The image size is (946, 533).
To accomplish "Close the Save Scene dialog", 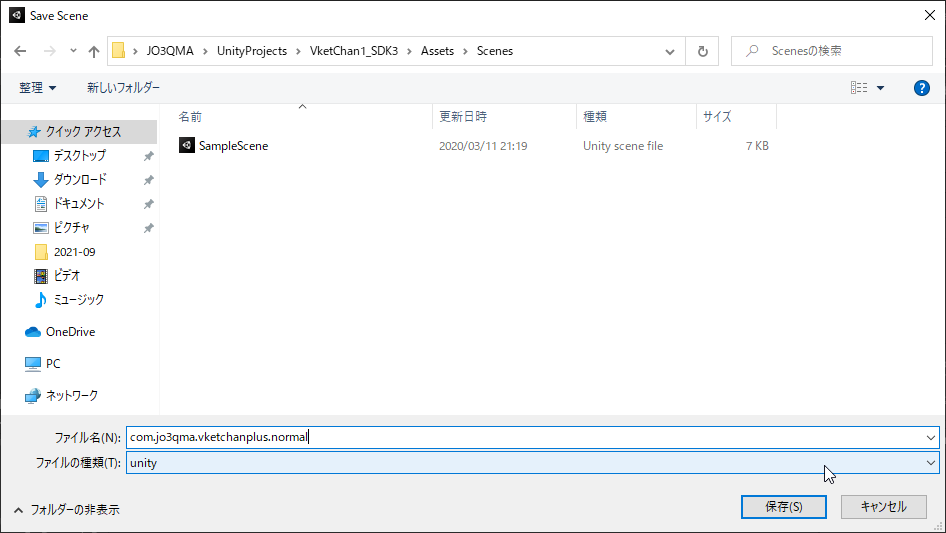I will pos(930,16).
